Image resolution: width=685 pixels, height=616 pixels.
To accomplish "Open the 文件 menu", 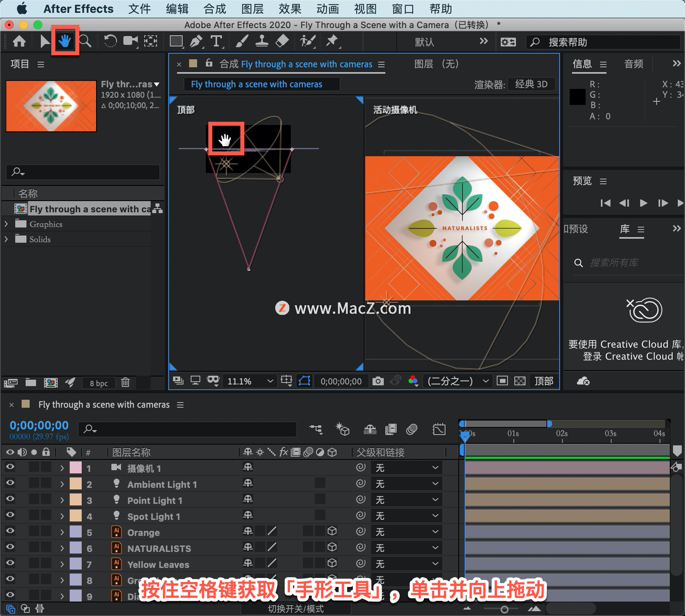I will [x=139, y=9].
